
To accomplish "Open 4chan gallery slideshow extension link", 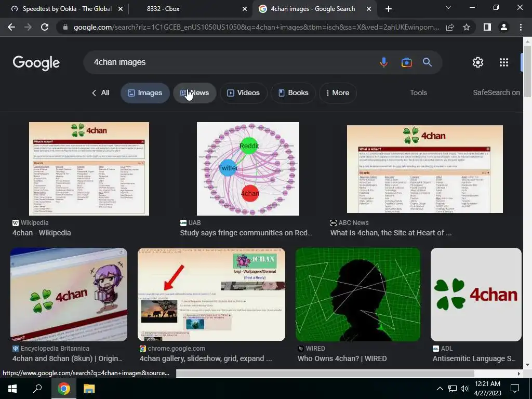I will point(206,358).
